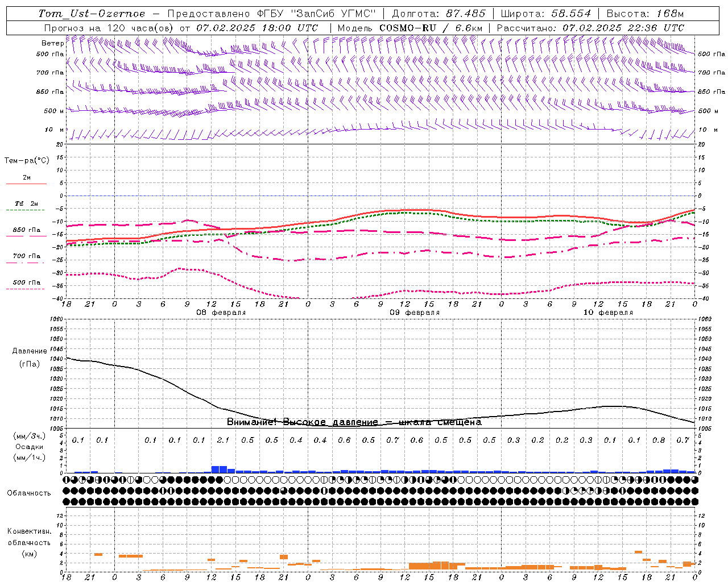Click the 08 февраля date label
Viewport: 728px width, 582px height.
[221, 313]
